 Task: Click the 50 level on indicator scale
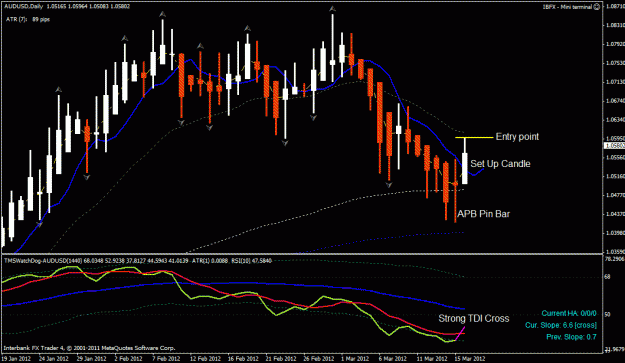coord(607,314)
